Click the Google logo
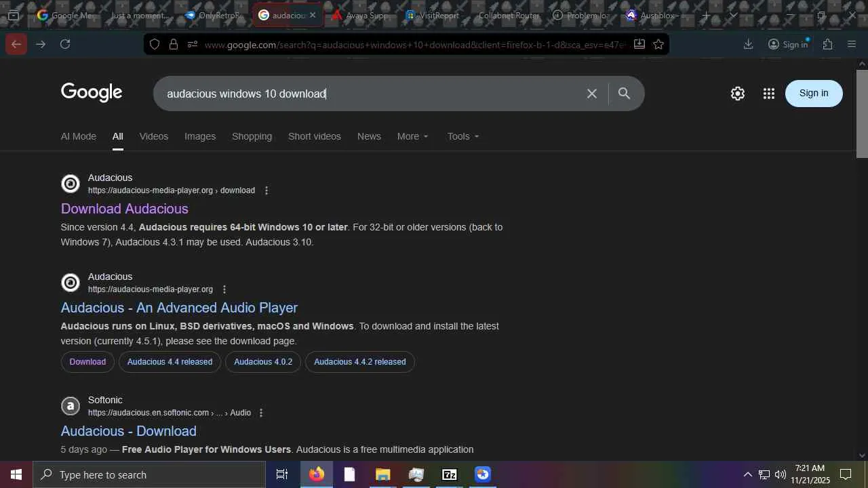Viewport: 868px width, 488px height. 92,93
